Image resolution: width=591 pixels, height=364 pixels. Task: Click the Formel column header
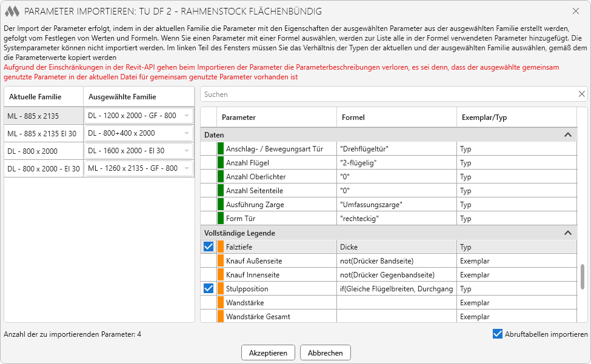point(396,117)
